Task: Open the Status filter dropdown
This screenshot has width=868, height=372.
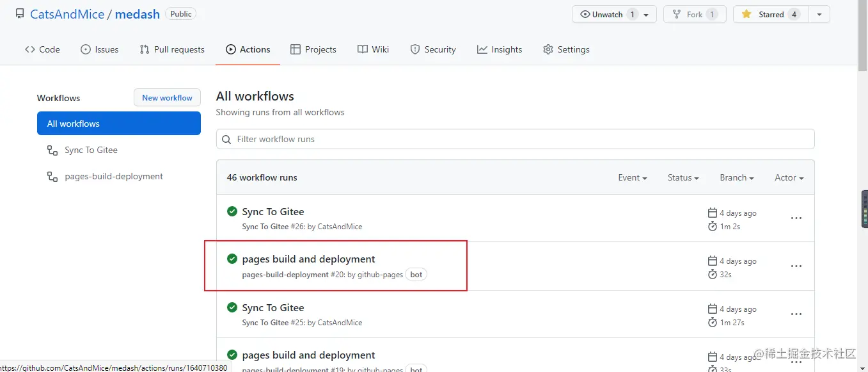Action: pyautogui.click(x=683, y=177)
